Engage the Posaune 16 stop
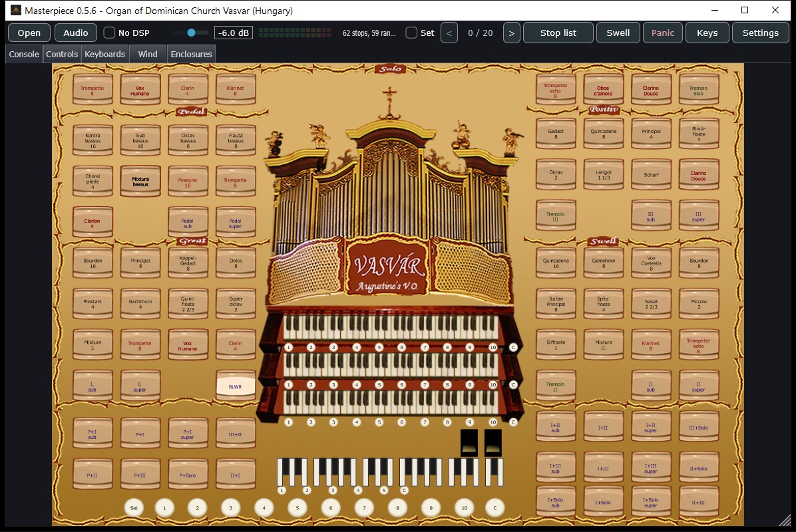Screen dimensions: 796x532 tap(188, 182)
